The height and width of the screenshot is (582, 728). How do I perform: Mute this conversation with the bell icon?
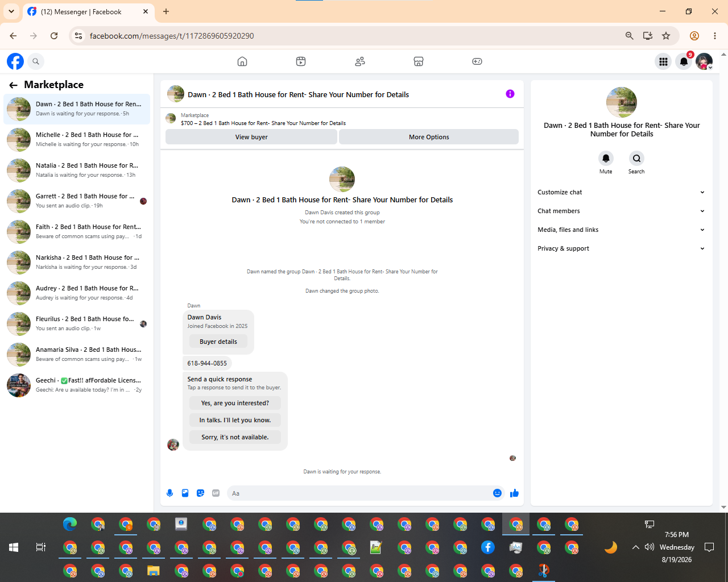pos(606,159)
